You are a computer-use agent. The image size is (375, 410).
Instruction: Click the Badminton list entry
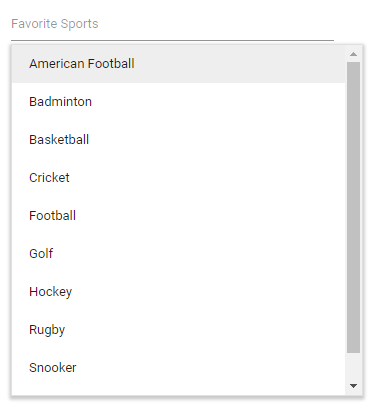(x=178, y=102)
